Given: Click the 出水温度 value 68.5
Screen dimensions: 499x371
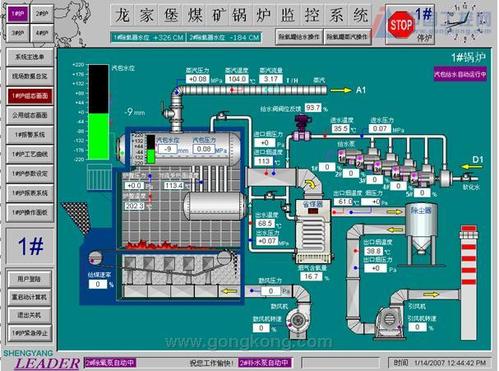Looking at the screenshot, I should pos(265,224).
